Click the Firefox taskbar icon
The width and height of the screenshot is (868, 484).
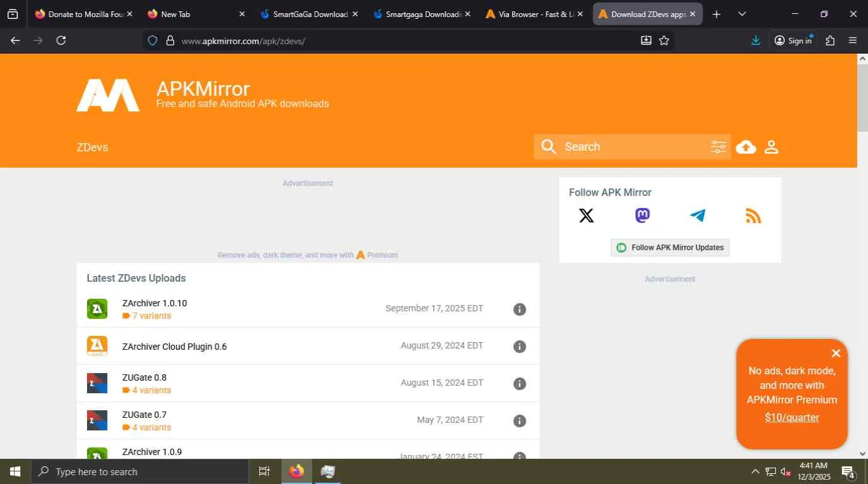point(296,471)
